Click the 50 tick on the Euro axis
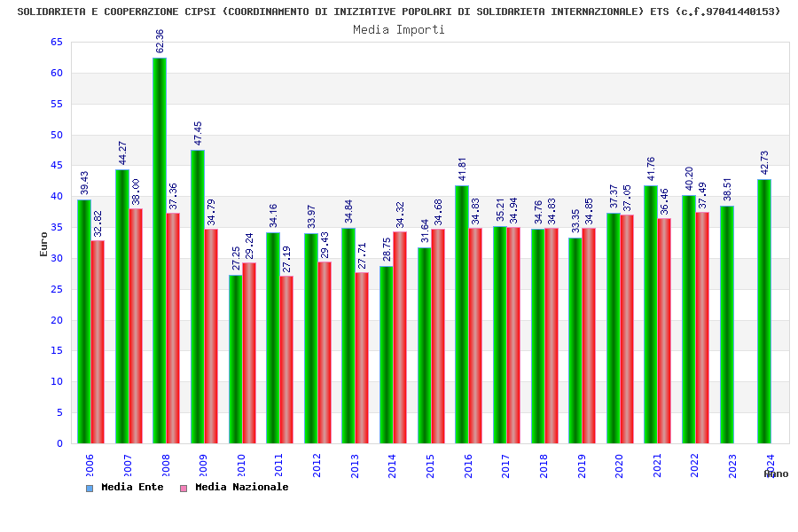 click(57, 135)
